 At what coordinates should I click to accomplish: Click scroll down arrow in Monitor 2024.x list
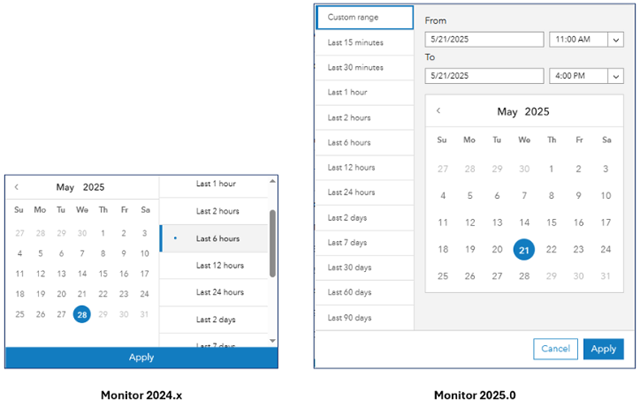pyautogui.click(x=273, y=341)
